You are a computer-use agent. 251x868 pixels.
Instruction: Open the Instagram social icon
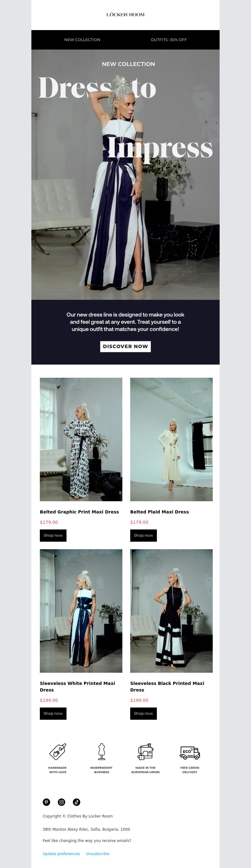point(61,802)
